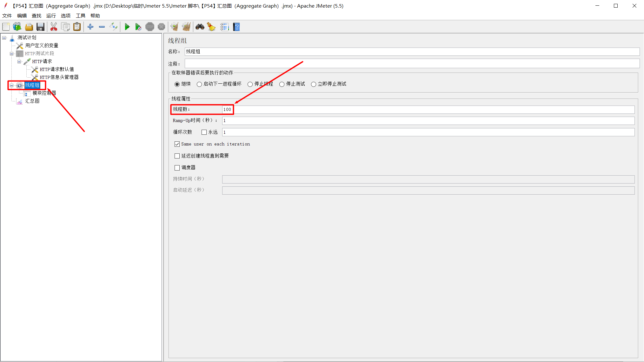This screenshot has width=644, height=362.
Task: Collapse the 测试计划 tree node
Action: pyautogui.click(x=4, y=38)
